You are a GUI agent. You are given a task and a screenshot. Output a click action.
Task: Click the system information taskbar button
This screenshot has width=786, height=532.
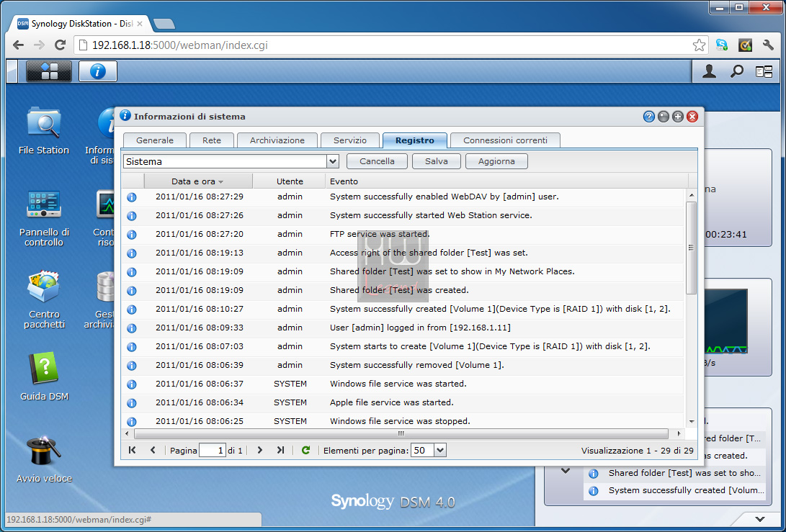click(98, 71)
